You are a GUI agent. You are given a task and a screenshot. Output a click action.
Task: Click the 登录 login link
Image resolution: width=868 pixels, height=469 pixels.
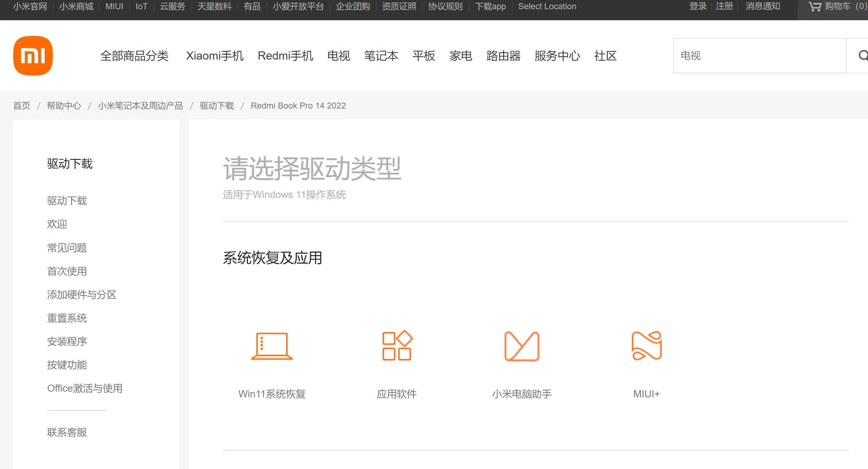[697, 6]
